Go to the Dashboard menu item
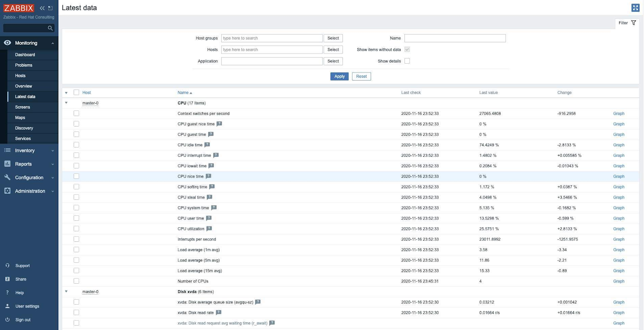644x330 pixels. pos(25,55)
